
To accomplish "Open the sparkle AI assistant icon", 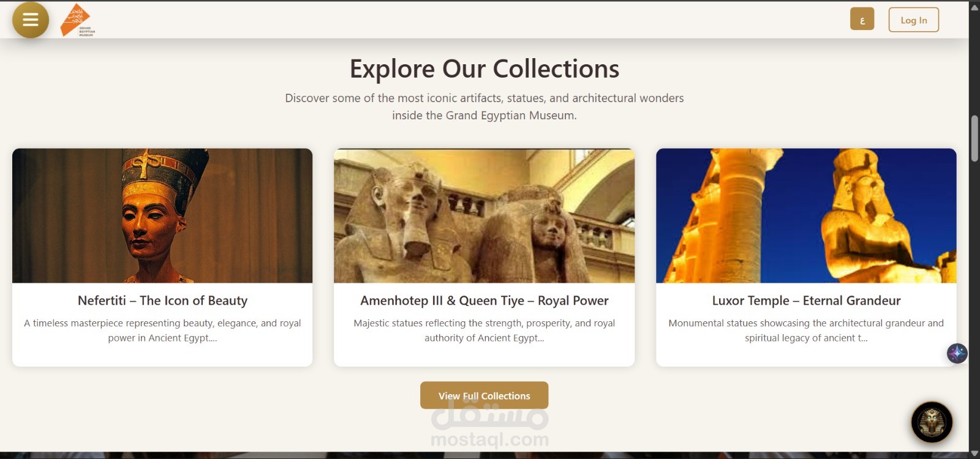I will [x=957, y=353].
